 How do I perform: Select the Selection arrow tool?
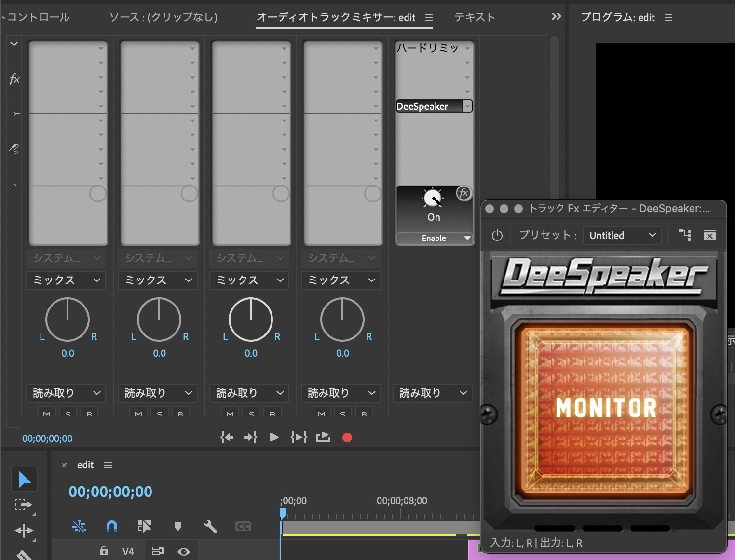click(24, 480)
